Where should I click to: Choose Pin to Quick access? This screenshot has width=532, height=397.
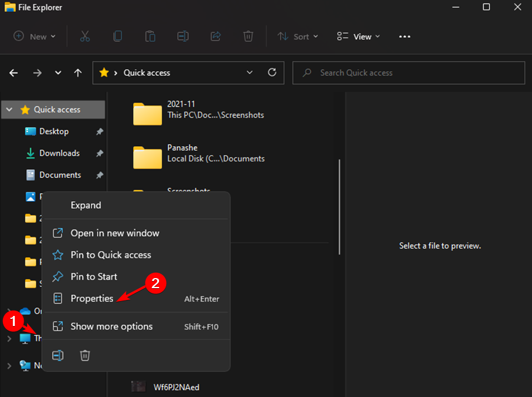click(x=136, y=254)
